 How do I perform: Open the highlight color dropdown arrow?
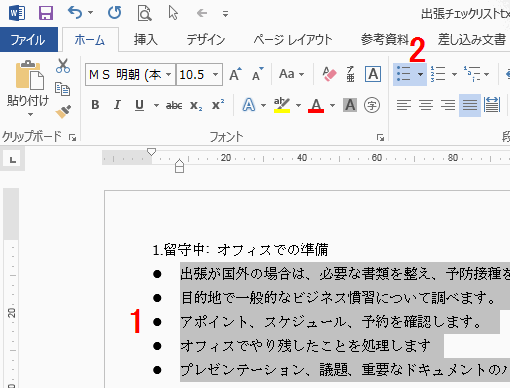click(x=299, y=106)
